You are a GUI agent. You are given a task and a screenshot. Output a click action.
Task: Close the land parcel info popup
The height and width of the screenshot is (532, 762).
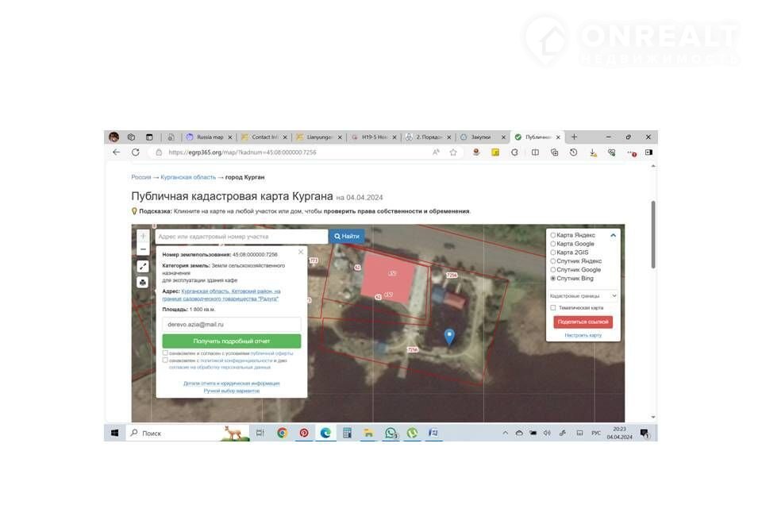pos(300,252)
